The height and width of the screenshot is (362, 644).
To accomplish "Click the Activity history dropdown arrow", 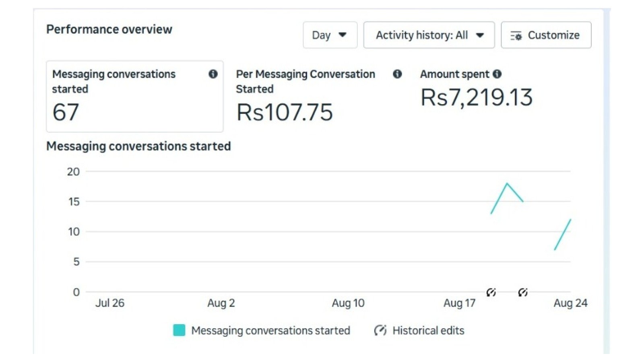I will coord(480,35).
